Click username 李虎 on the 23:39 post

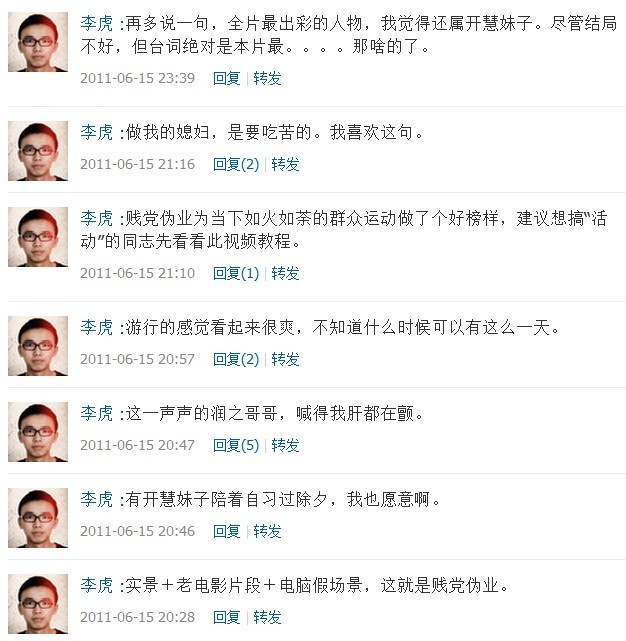(96, 23)
